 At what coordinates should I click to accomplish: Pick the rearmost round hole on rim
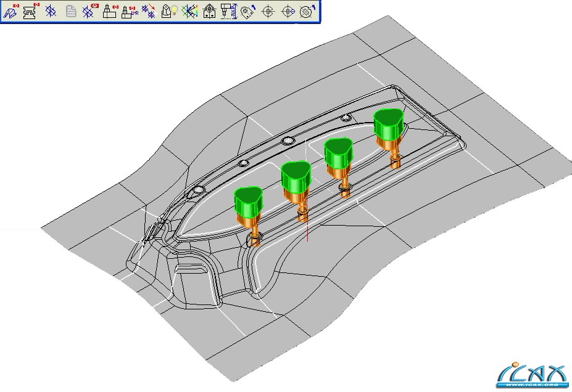(x=346, y=118)
